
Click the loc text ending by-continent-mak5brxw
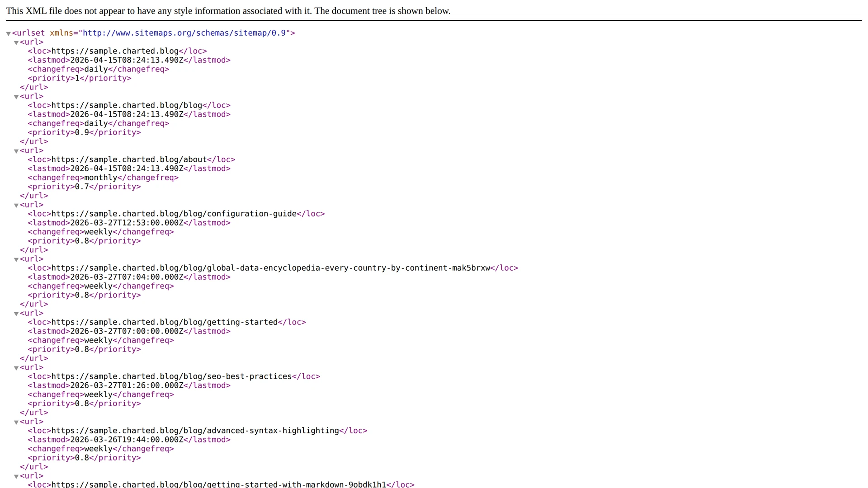click(271, 268)
